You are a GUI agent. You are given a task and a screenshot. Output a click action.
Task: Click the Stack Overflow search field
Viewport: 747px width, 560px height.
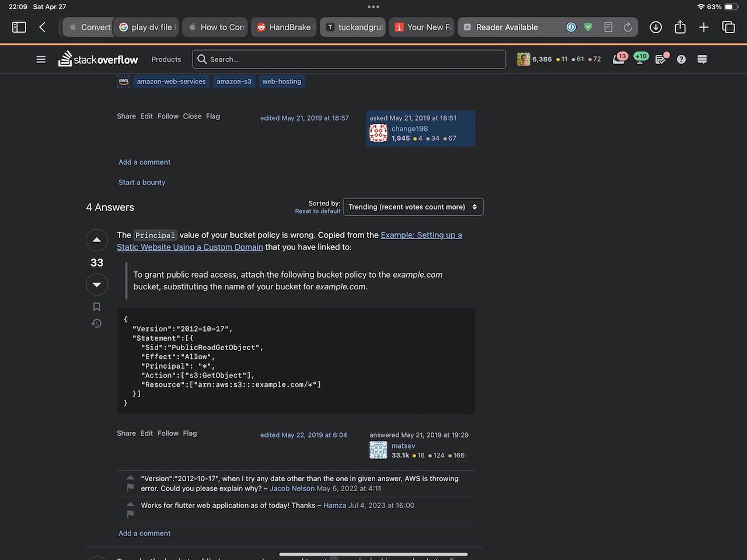point(350,60)
